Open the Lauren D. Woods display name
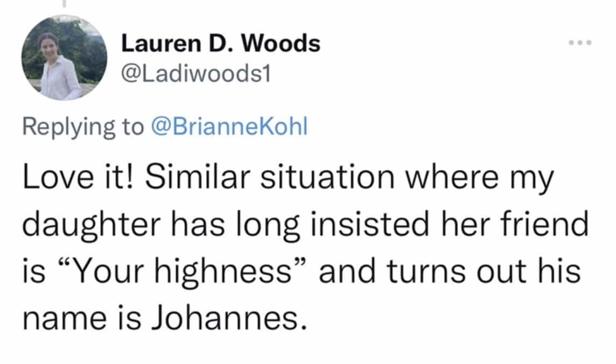This screenshot has width=616, height=364. (x=220, y=44)
